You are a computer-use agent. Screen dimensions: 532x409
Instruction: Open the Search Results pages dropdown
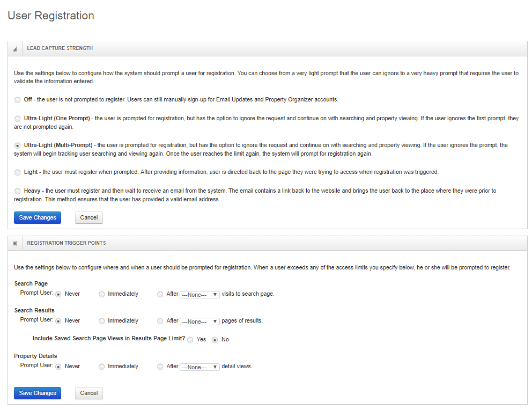click(x=199, y=322)
